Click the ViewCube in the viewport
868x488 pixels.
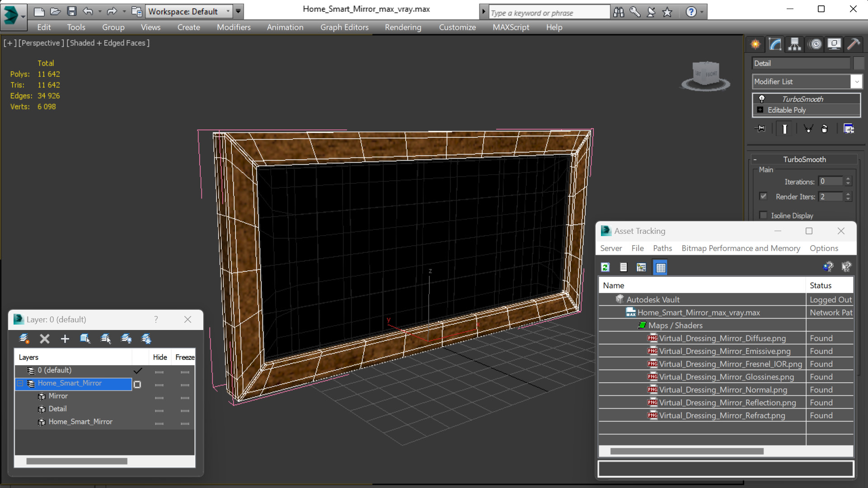click(x=705, y=75)
